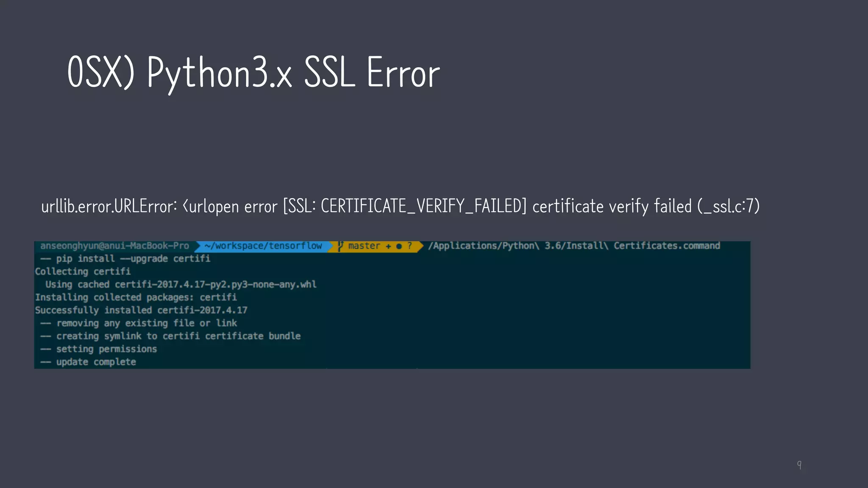Screen dimensions: 868x488
Task: Click the question mark in git prompt segment
Action: (409, 246)
